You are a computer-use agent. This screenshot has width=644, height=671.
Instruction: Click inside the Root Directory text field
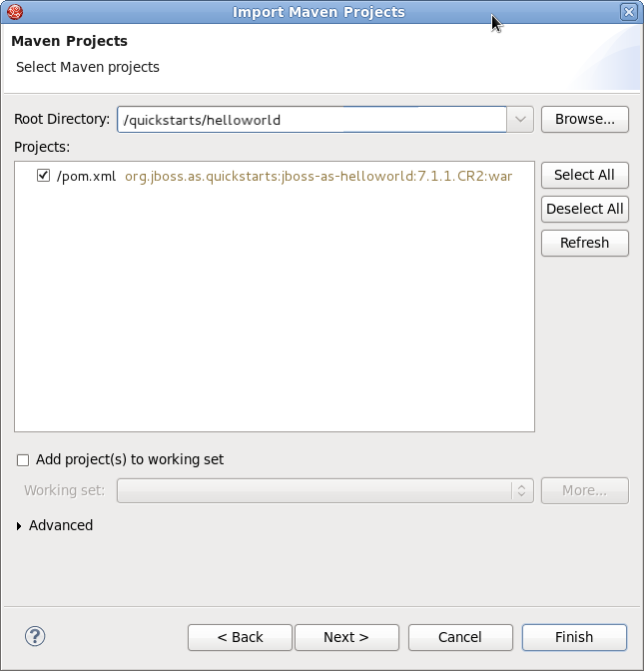312,120
